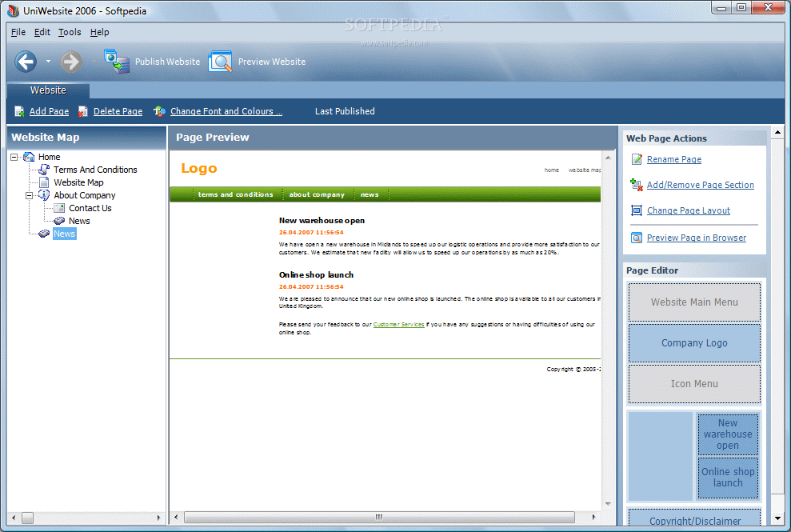Click the Page Preview horizontal scrollbar thumb
Viewport: 791px width, 532px height.
pos(379,518)
